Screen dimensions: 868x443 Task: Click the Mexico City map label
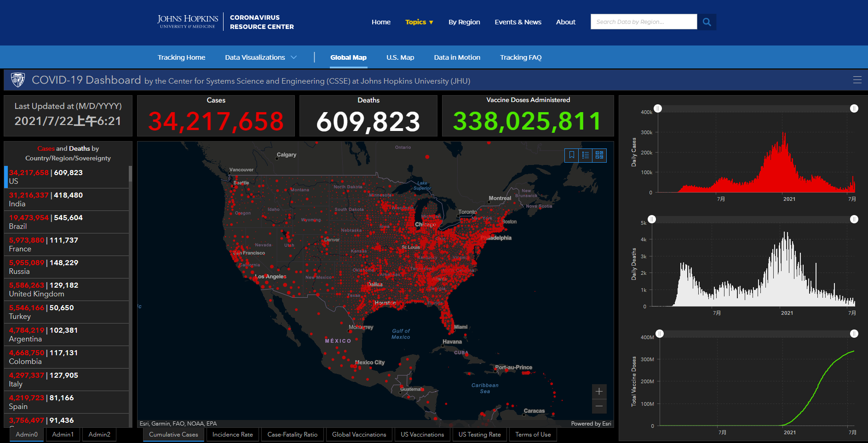370,363
